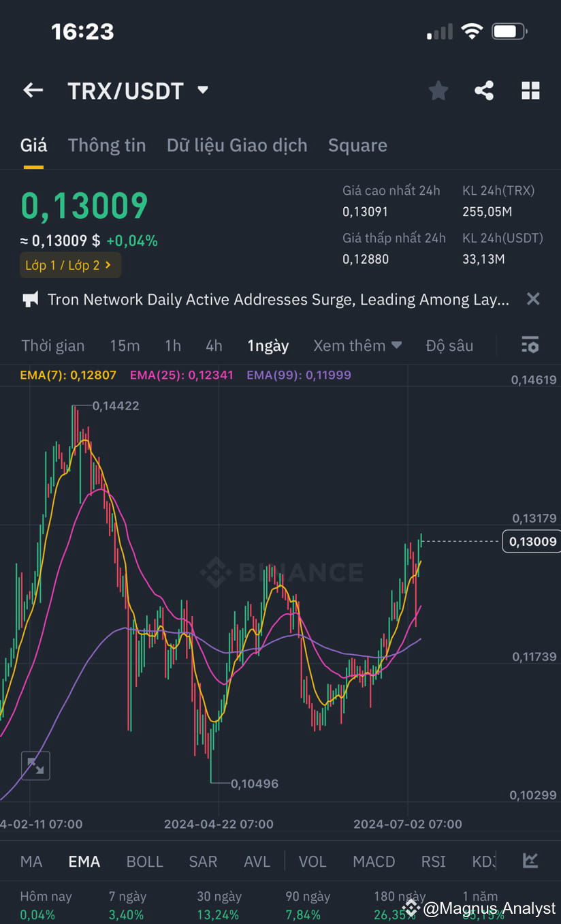Enable the AVL indicator
This screenshot has height=924, width=561.
[x=257, y=861]
